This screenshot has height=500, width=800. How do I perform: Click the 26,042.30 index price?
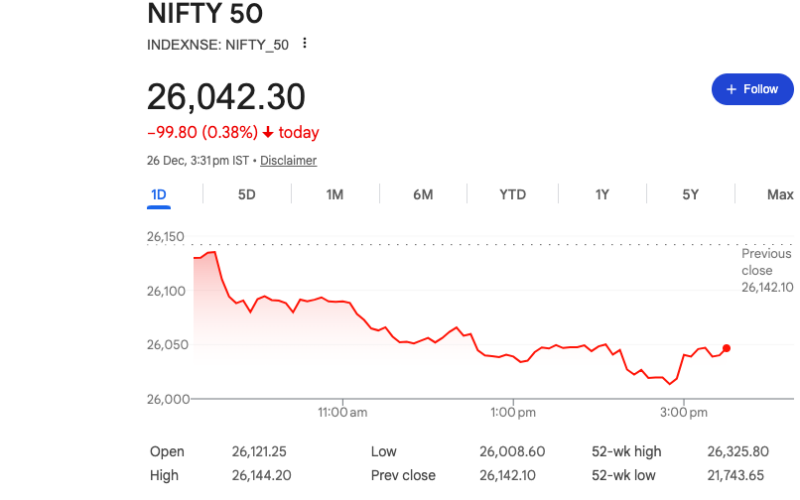(226, 96)
